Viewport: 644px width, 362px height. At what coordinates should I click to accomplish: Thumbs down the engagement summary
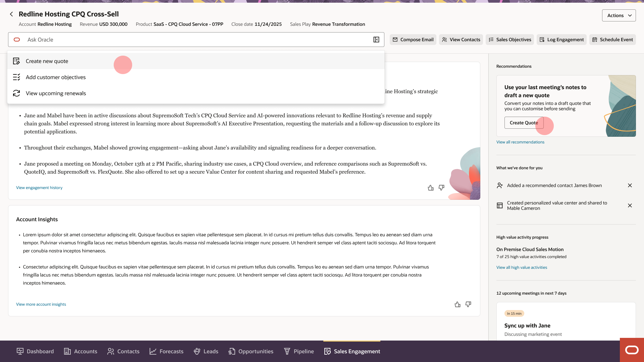[441, 188]
